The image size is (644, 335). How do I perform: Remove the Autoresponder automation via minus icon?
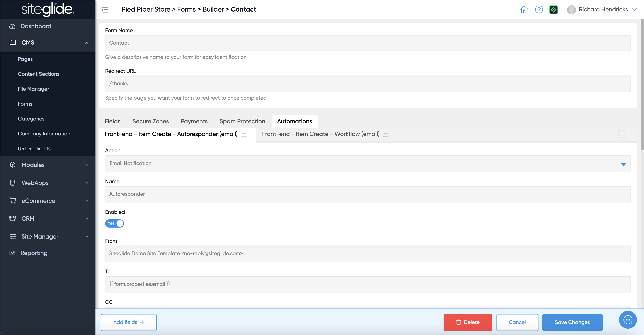[x=244, y=133]
